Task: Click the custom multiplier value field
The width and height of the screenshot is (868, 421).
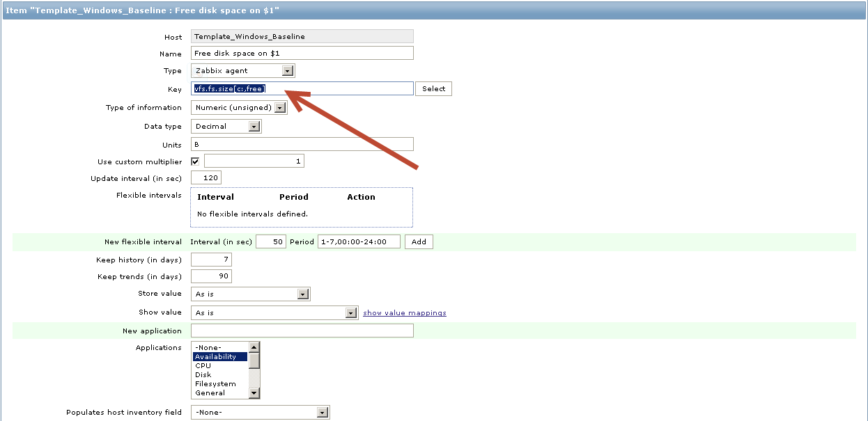Action: pyautogui.click(x=254, y=161)
